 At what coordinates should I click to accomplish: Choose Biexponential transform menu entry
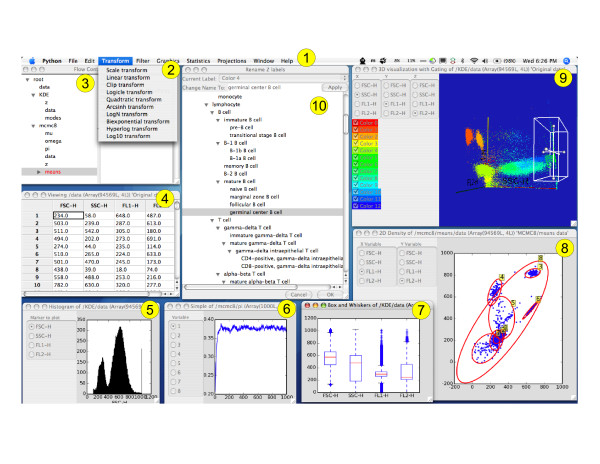[138, 121]
